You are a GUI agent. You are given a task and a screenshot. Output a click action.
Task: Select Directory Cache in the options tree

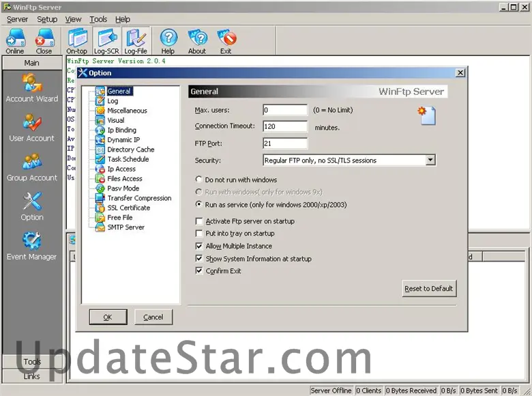tap(131, 150)
